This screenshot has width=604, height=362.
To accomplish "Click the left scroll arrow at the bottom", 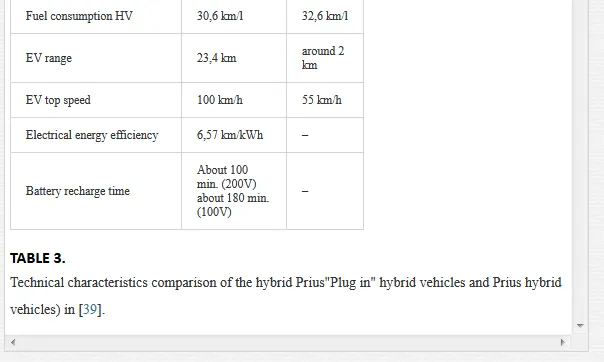I will coord(13,342).
